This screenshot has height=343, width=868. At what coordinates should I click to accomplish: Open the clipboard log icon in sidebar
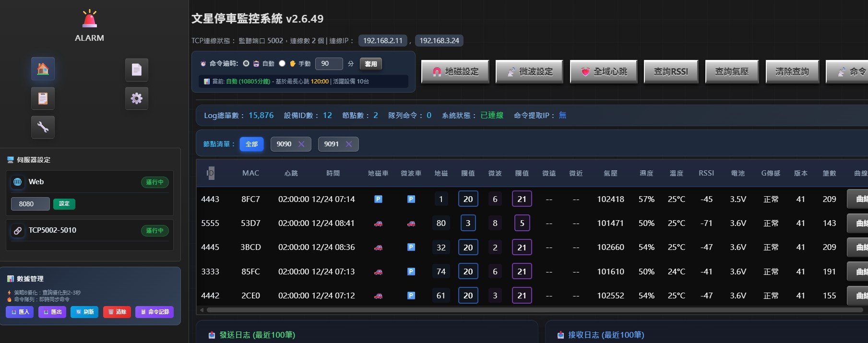pyautogui.click(x=43, y=98)
